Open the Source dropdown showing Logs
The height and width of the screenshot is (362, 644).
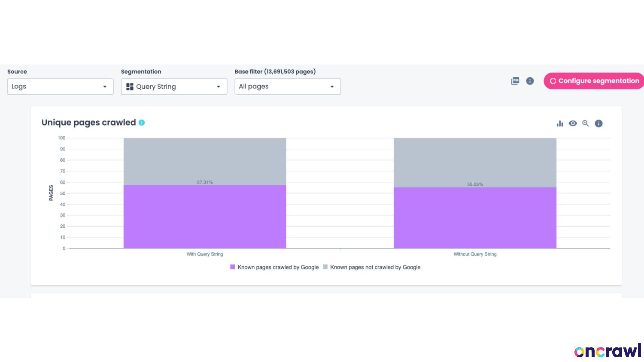point(60,87)
